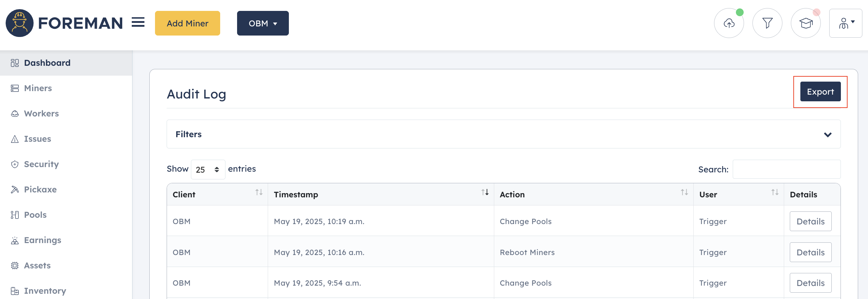Click the Inventory sidebar icon
This screenshot has height=299, width=868.
click(15, 291)
